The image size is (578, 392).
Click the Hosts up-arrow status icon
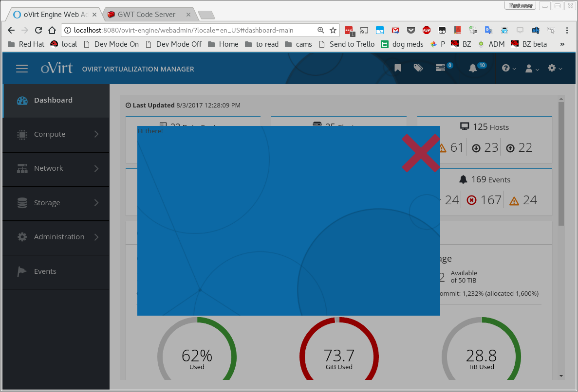coord(510,148)
